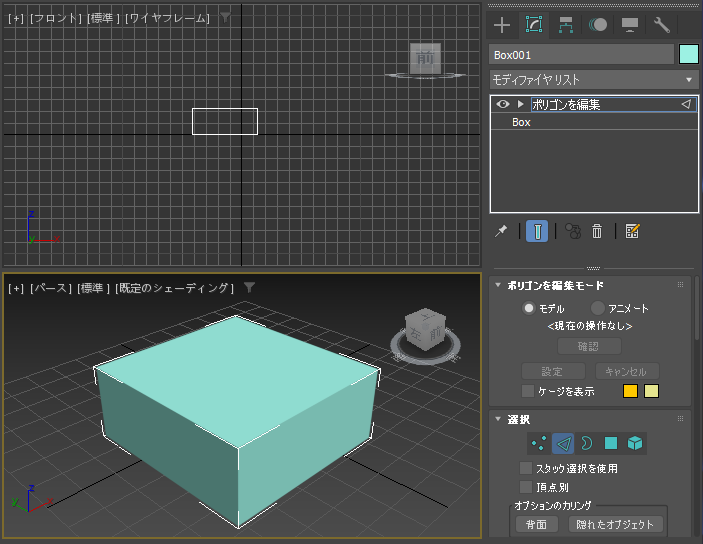
Task: Open the Display panel tab
Action: [x=629, y=25]
